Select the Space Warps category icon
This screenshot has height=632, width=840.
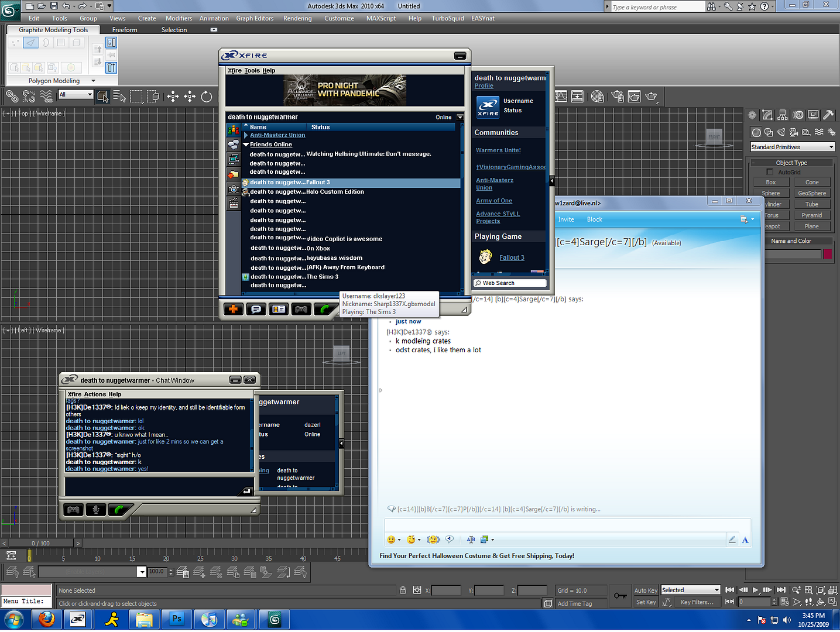point(819,132)
